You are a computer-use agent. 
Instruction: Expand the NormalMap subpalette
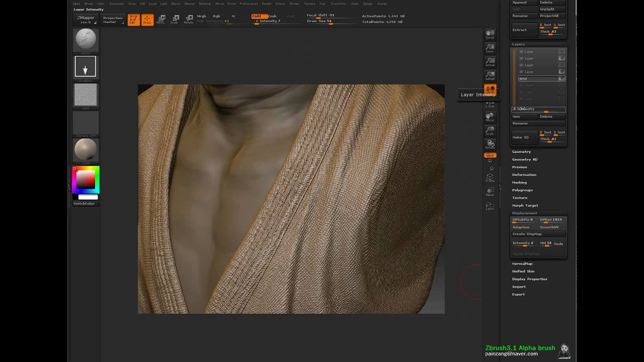[522, 263]
